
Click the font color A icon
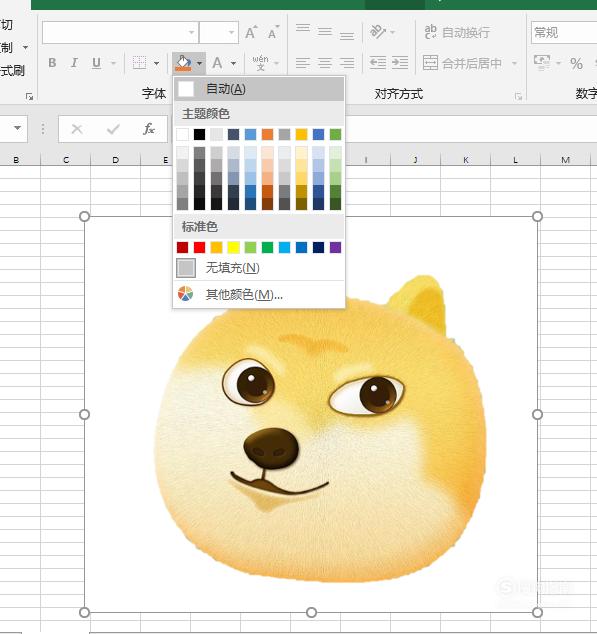(x=217, y=63)
